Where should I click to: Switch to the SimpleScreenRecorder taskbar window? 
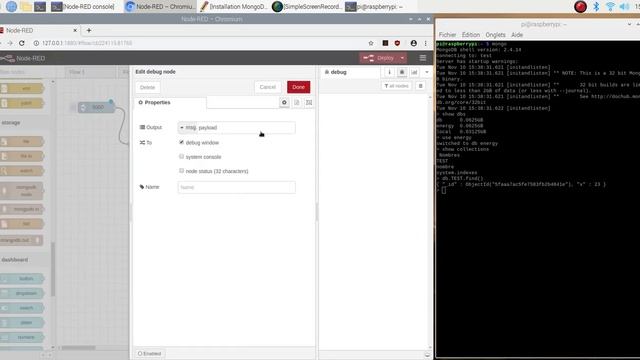[307, 7]
